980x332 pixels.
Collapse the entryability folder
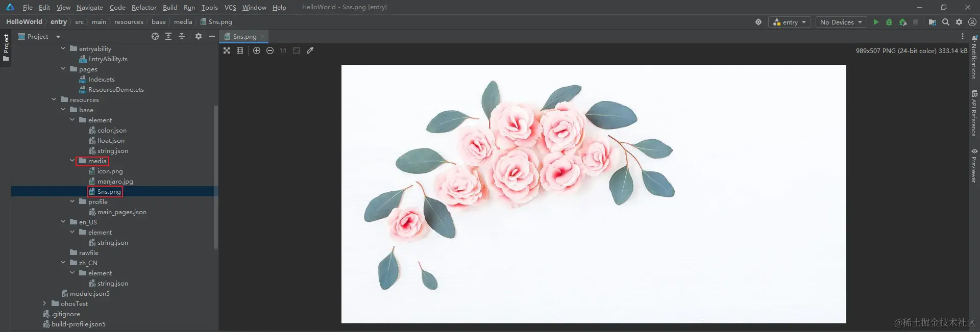(63, 48)
